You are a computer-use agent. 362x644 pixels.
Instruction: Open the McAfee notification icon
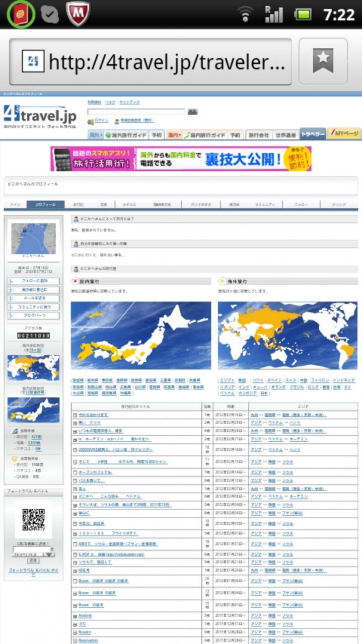point(78,14)
